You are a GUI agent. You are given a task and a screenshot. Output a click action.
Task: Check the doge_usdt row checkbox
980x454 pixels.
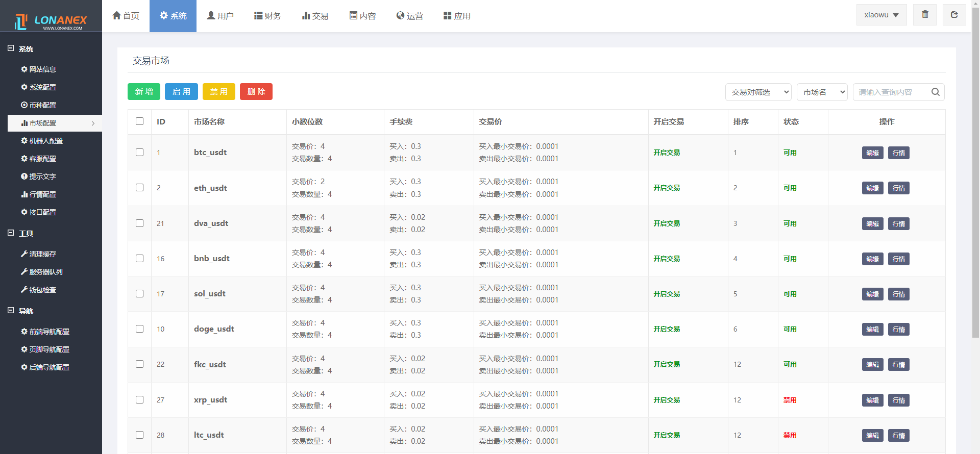click(x=140, y=329)
